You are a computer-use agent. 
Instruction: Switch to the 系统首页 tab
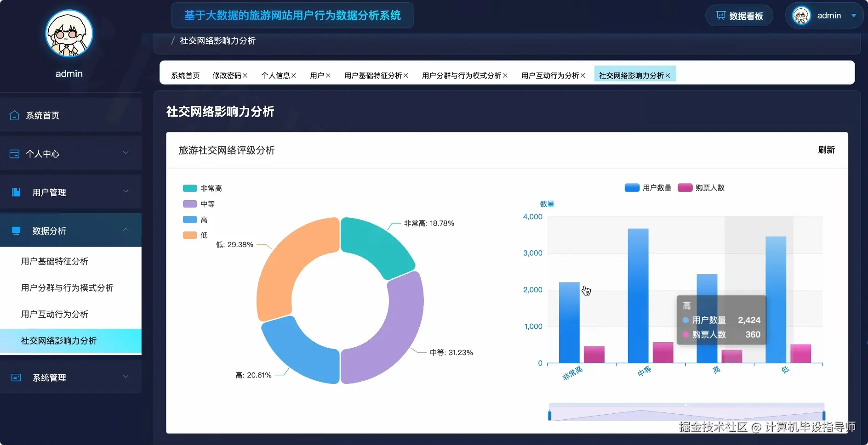185,75
